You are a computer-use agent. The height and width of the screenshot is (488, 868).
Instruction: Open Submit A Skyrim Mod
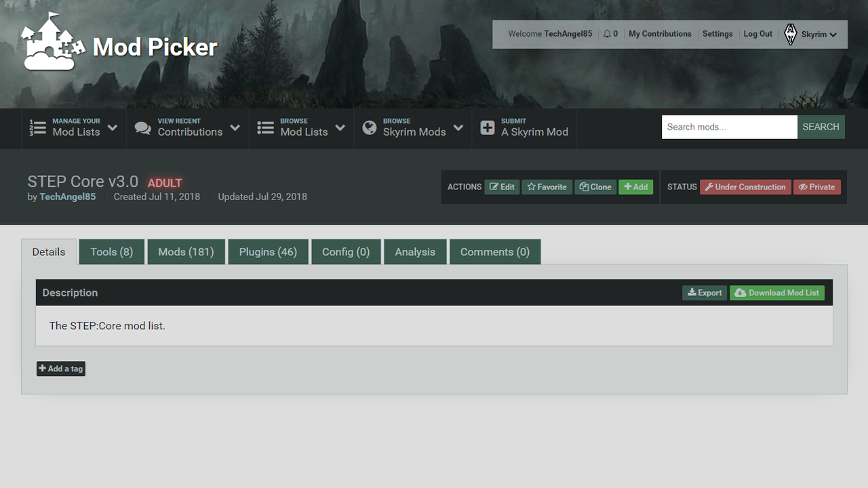[525, 128]
